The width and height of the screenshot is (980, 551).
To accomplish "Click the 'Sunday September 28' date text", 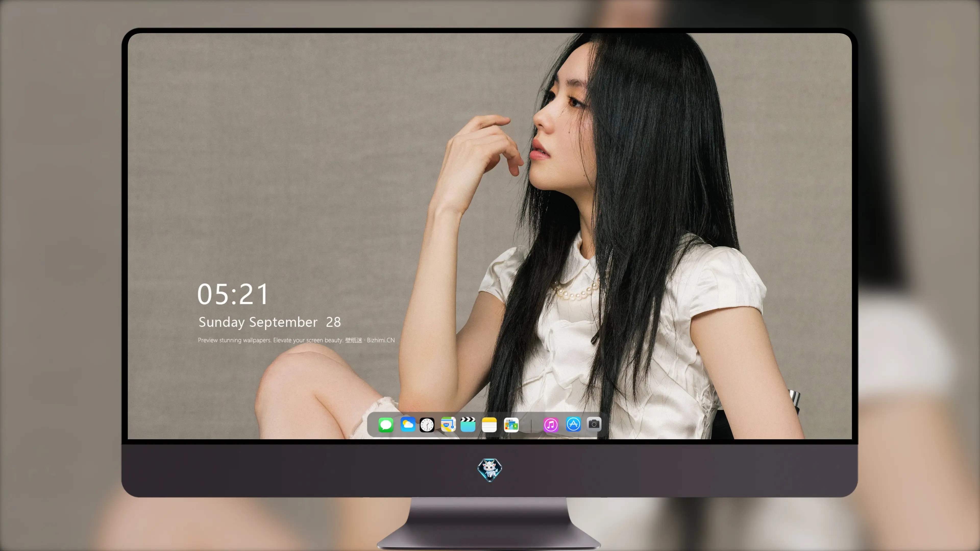I will click(x=270, y=322).
